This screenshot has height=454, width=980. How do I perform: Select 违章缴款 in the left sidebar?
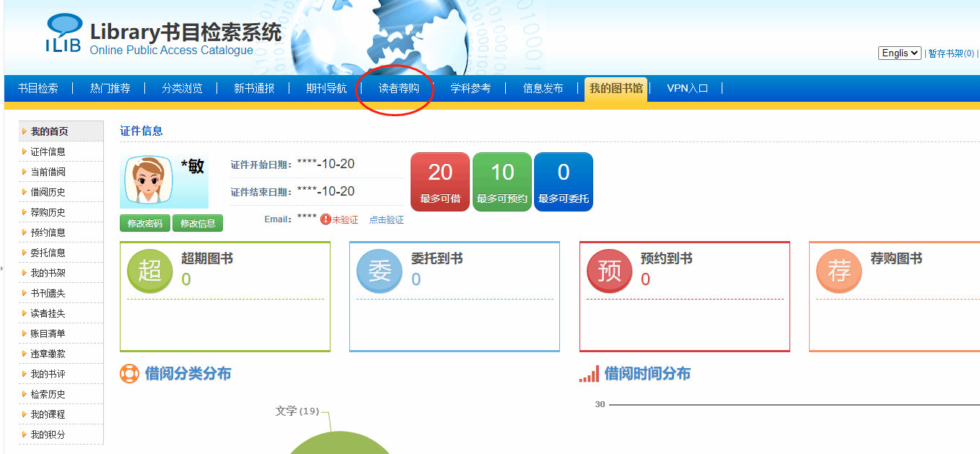click(x=48, y=354)
